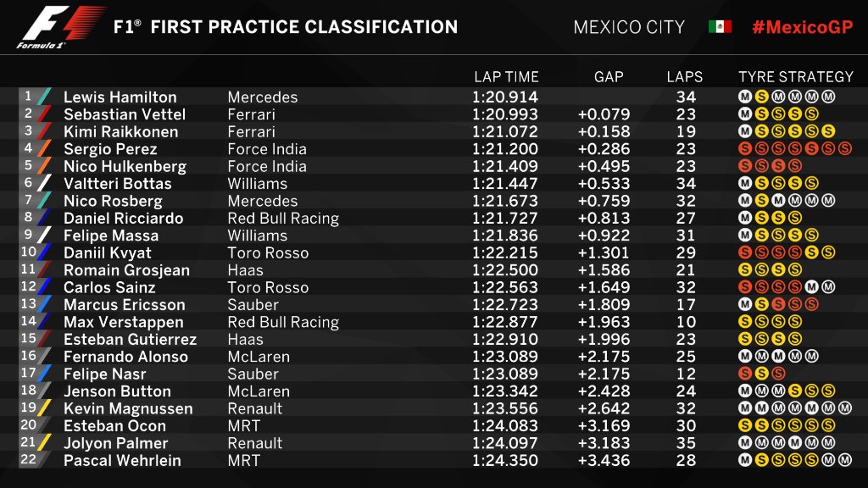The height and width of the screenshot is (488, 868).
Task: Click the last tyre icon in Pascal Wehrlein's row
Action: 845,460
